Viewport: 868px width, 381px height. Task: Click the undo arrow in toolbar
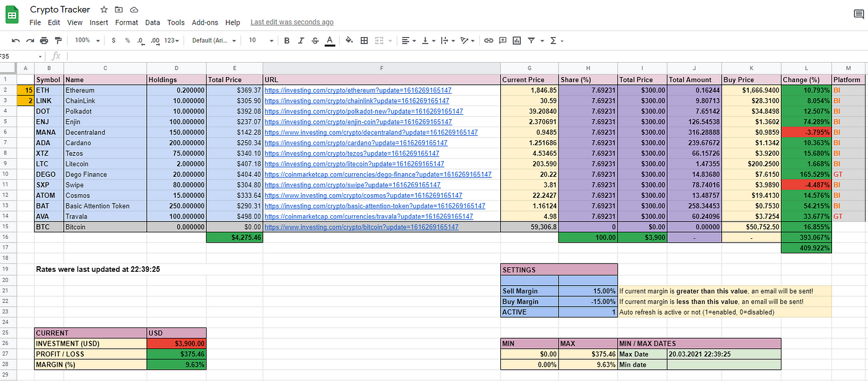pos(16,40)
